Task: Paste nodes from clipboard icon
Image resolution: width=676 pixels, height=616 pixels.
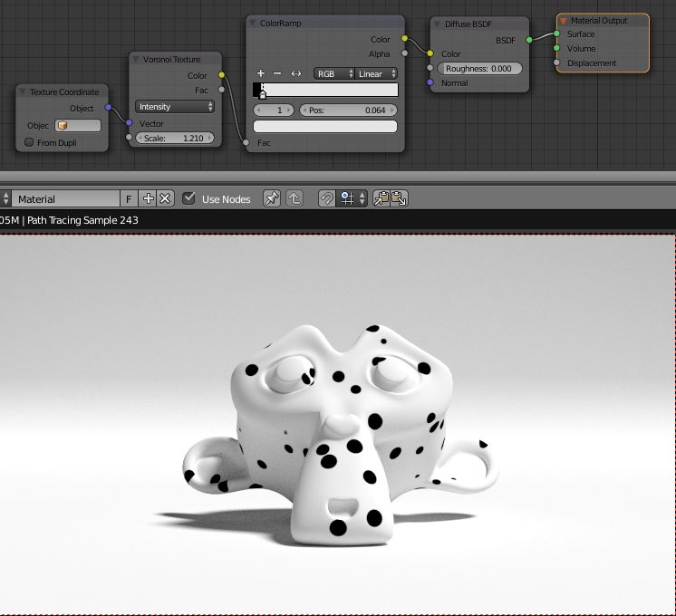Action: click(x=400, y=198)
